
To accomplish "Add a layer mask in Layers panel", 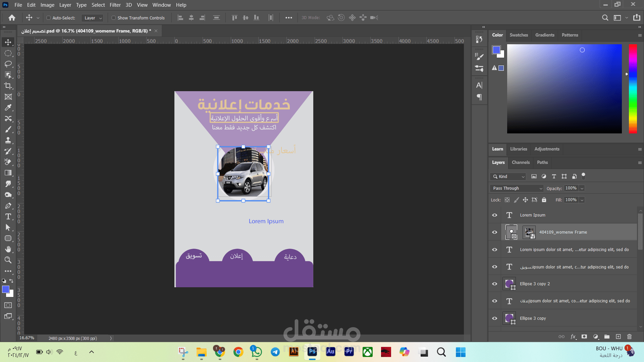I will tap(584, 337).
